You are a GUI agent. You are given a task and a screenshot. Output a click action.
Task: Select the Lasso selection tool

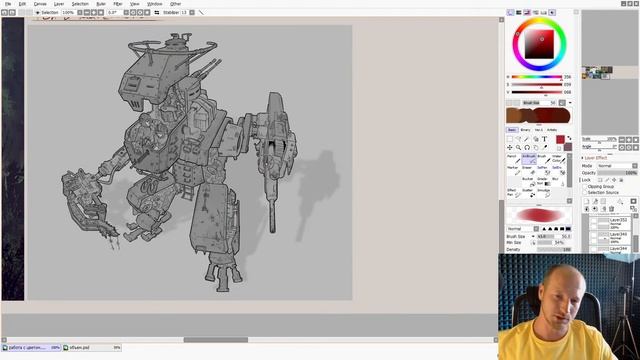coord(518,139)
